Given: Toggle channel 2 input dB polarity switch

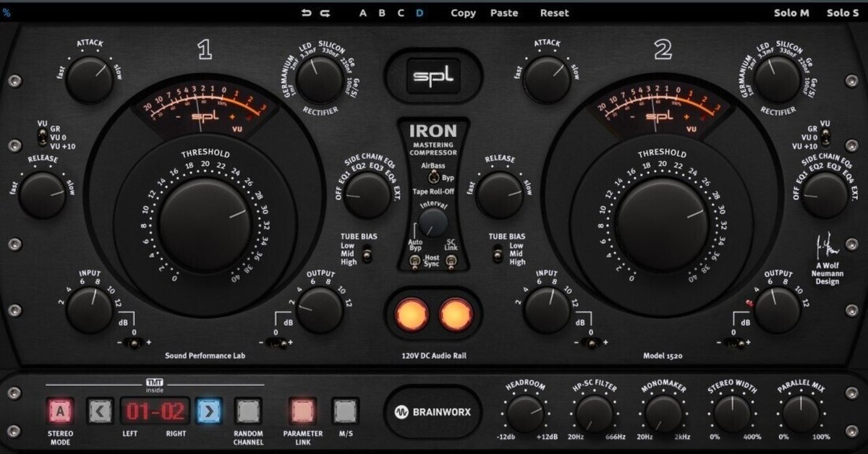Looking at the screenshot, I should click(590, 343).
